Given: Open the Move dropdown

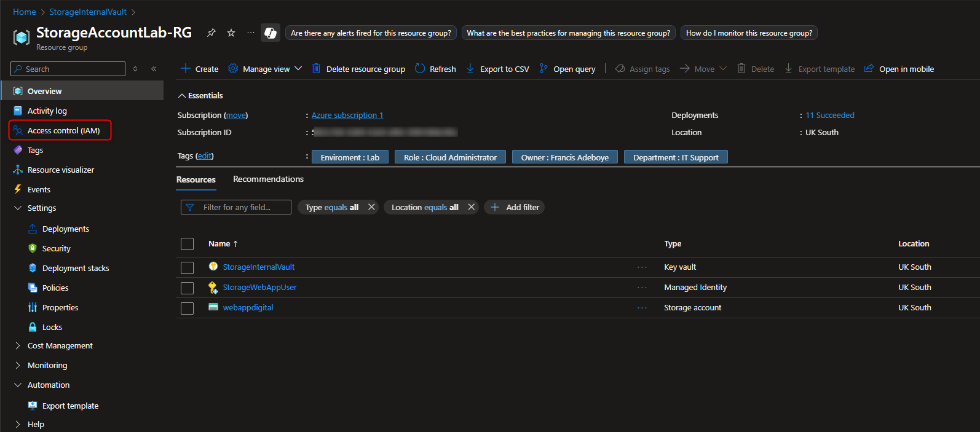Looking at the screenshot, I should click(x=703, y=69).
